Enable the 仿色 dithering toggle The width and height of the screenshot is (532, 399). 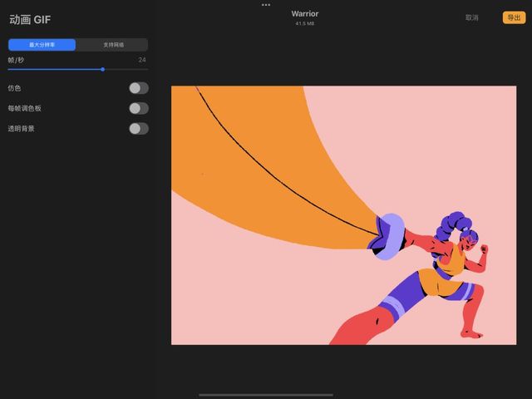coord(139,88)
